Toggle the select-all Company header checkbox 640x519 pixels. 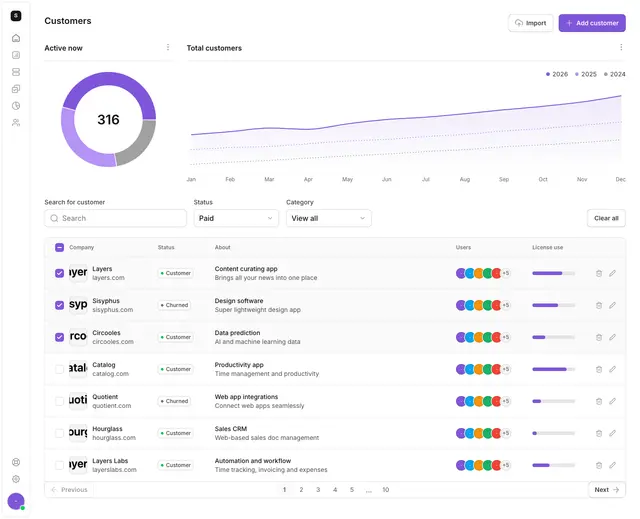click(60, 247)
